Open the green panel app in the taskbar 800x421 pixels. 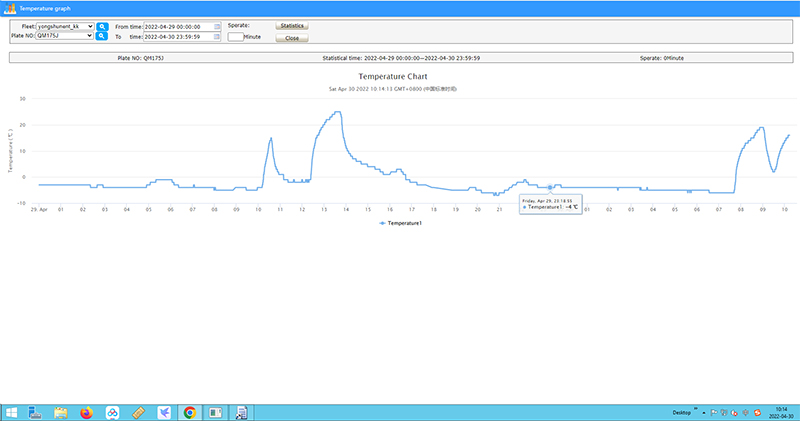tap(215, 412)
